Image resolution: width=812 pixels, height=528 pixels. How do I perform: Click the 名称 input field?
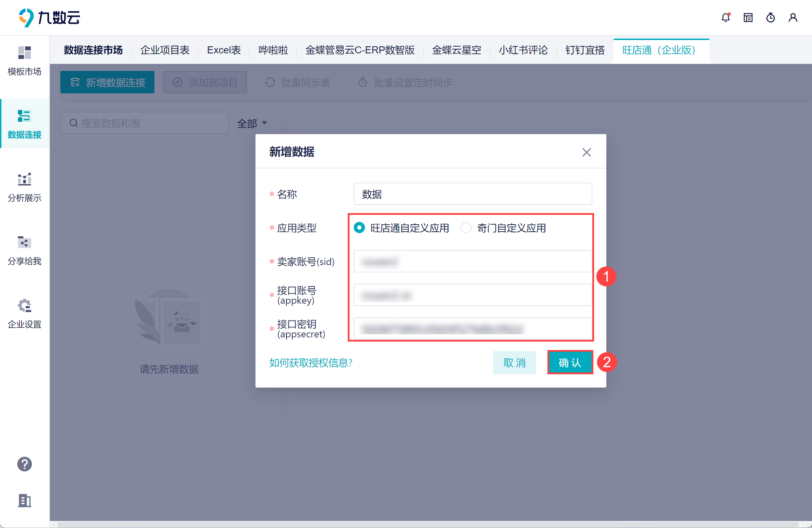click(473, 194)
